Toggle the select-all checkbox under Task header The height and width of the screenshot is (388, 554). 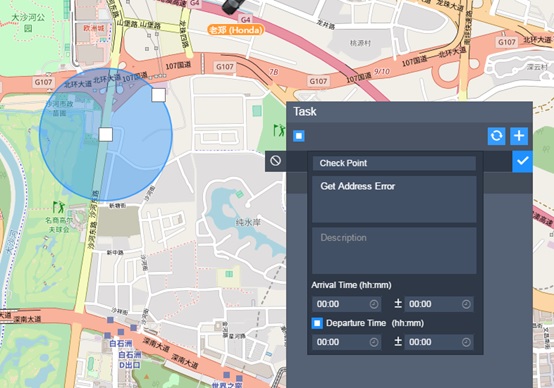(x=299, y=136)
